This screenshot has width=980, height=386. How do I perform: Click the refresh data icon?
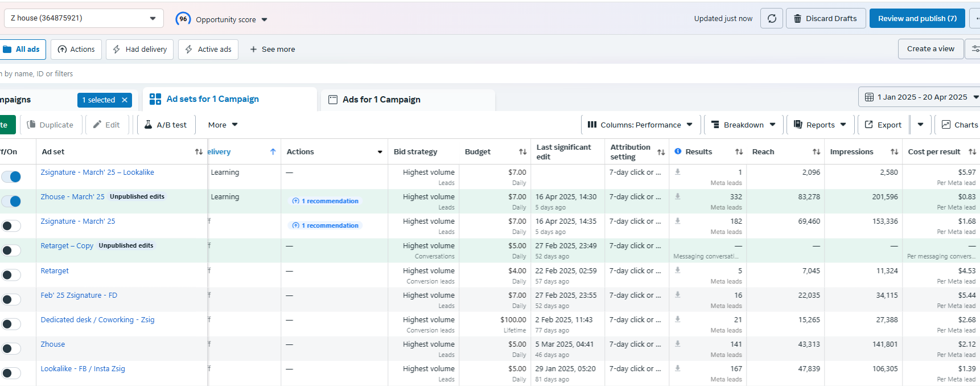(x=772, y=18)
